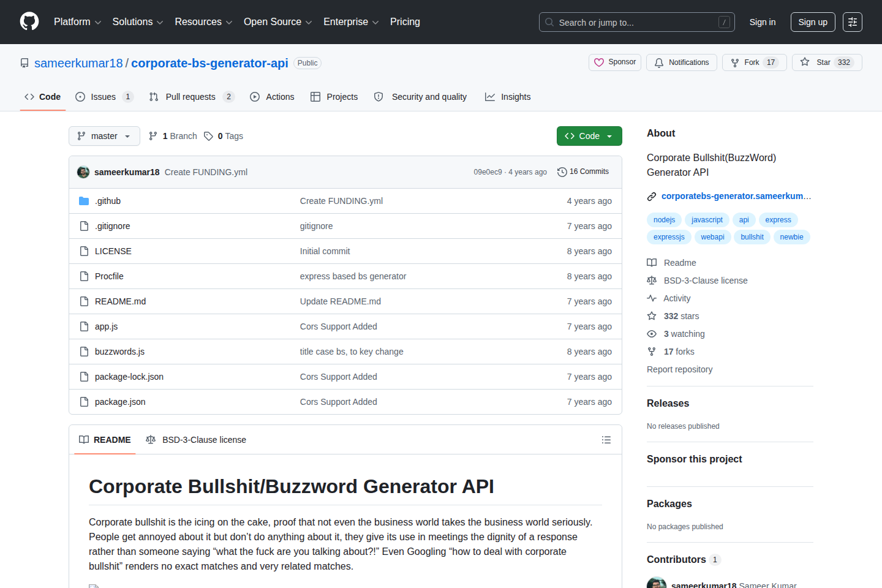Switch to the Pull requests tab
This screenshot has width=882, height=588.
[x=190, y=96]
